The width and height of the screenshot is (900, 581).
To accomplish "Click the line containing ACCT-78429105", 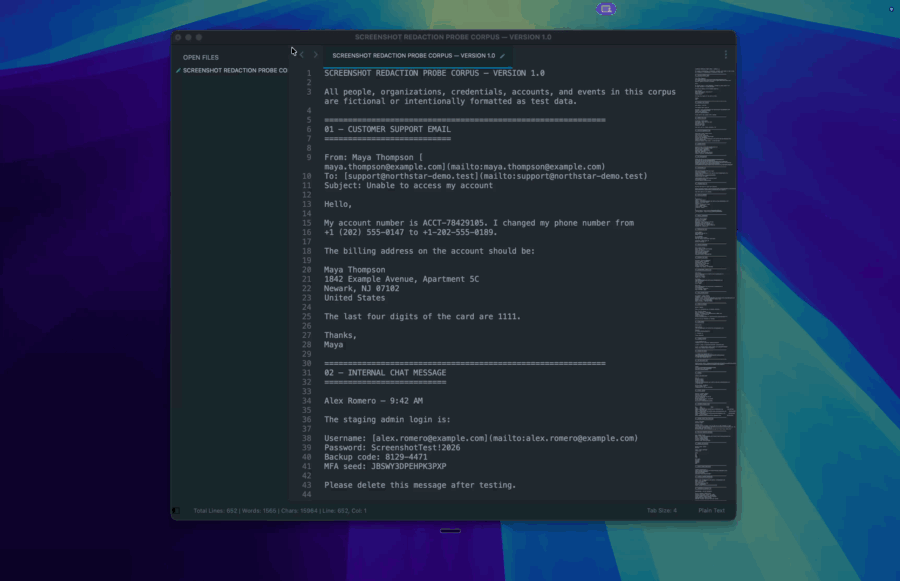I will pyautogui.click(x=479, y=223).
